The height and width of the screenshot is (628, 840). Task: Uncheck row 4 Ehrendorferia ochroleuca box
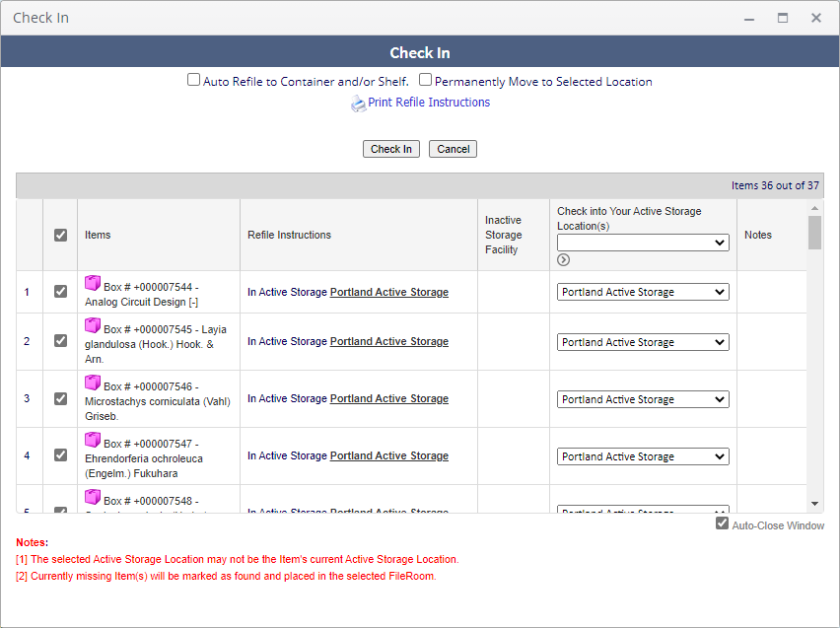point(60,455)
